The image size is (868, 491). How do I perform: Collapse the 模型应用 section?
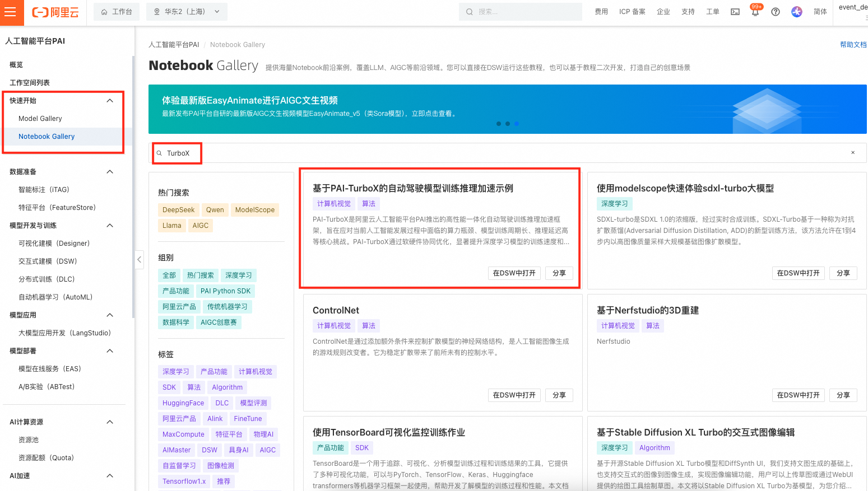coord(110,315)
